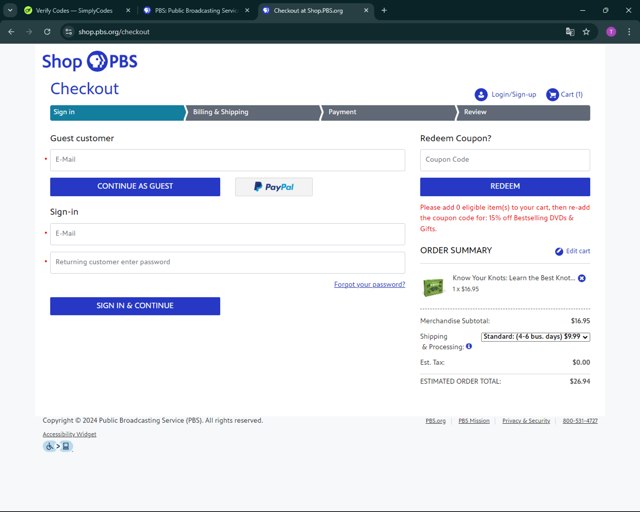The height and width of the screenshot is (512, 640).
Task: Close the PBS Public Broadcasting tab
Action: (x=247, y=11)
